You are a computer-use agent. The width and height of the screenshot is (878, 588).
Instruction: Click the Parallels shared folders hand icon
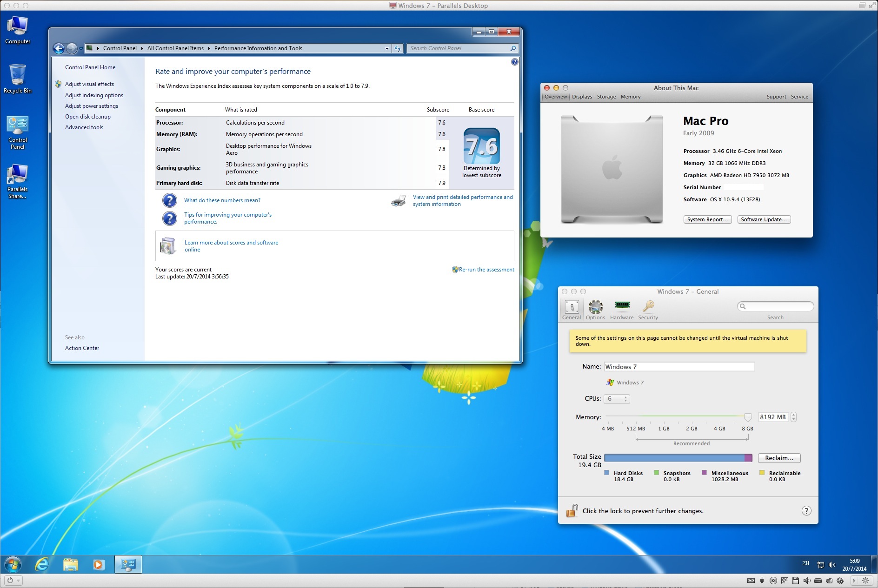click(829, 581)
